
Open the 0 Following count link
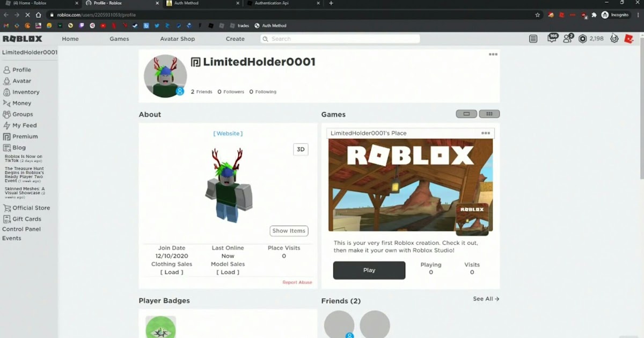point(263,92)
